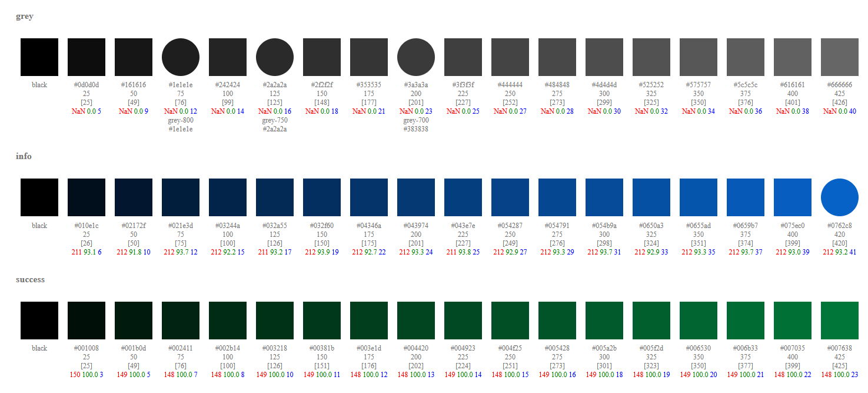Click the black swatch in grey row

[39, 57]
